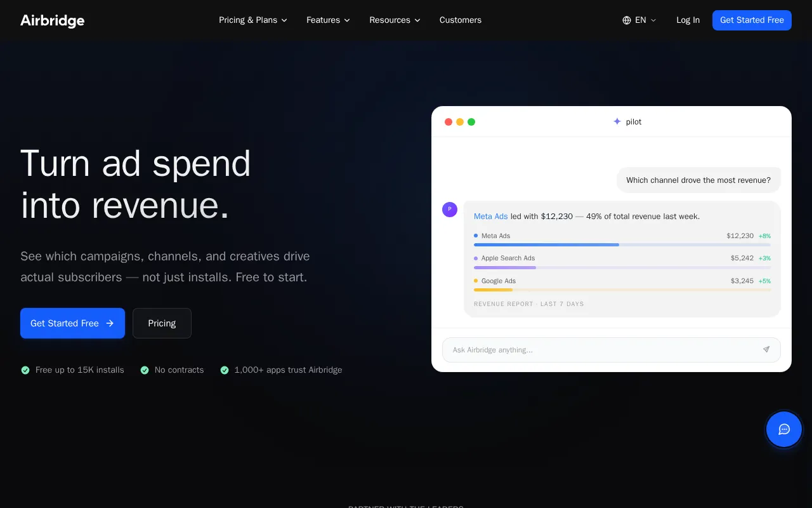Click the $12,230 value in Meta Ads row
The width and height of the screenshot is (812, 508).
pos(740,236)
